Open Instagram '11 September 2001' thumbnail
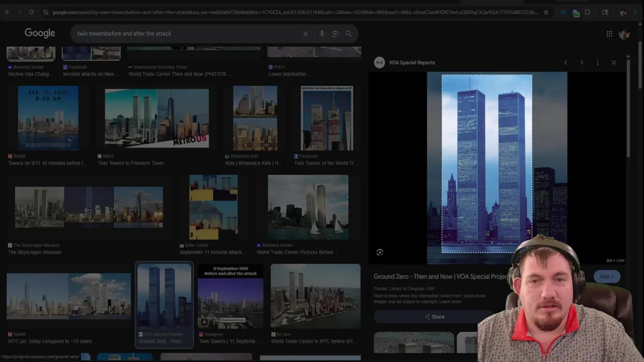 [230, 296]
